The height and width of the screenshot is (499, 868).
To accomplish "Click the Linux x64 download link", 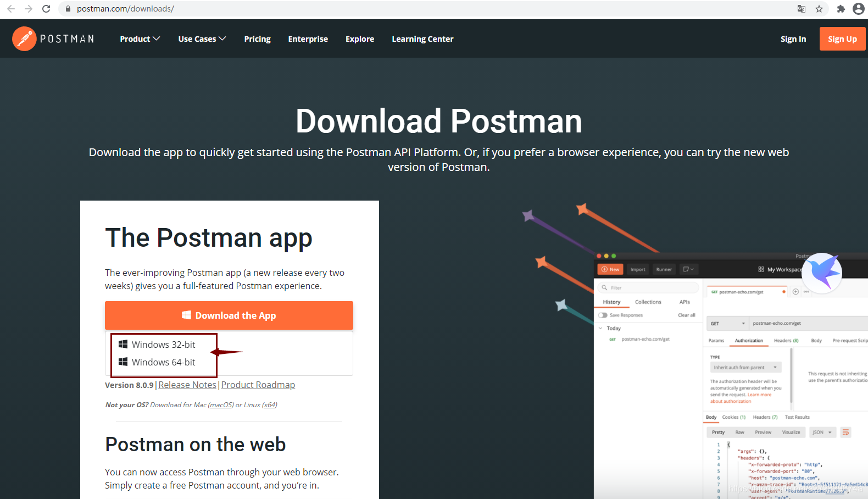I will click(x=269, y=405).
